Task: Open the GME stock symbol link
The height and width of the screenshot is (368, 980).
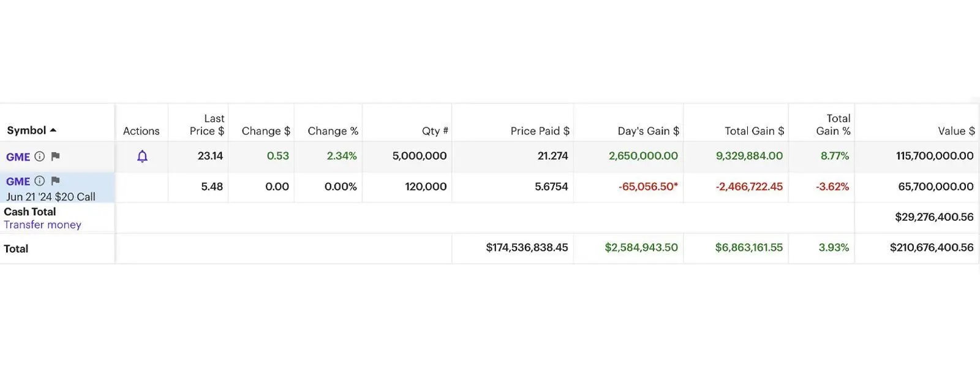Action: click(x=18, y=157)
